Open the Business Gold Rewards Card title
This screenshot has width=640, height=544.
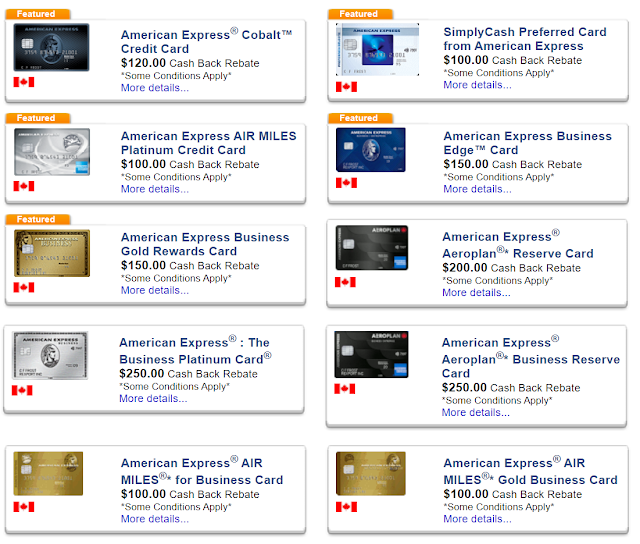pyautogui.click(x=205, y=244)
